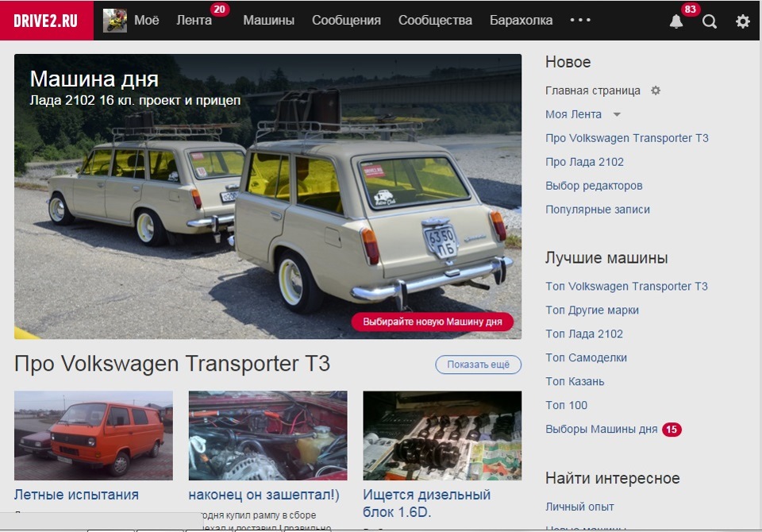The width and height of the screenshot is (762, 532).
Task: Open Топ Volkswagen Transporter T3 link
Action: 626,287
